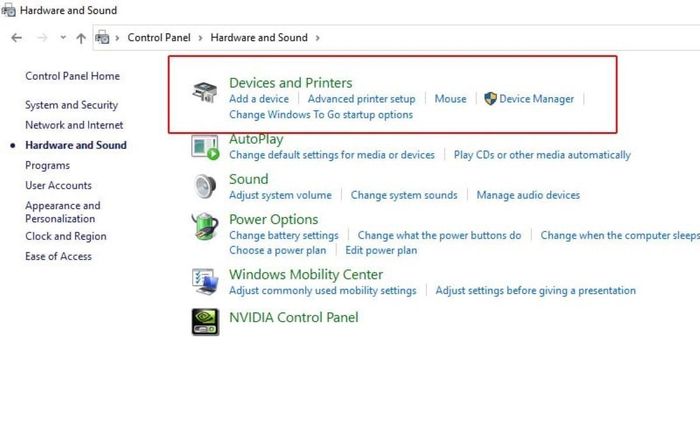The height and width of the screenshot is (438, 700).
Task: Adjust commonly used mobility settings
Action: pos(323,291)
